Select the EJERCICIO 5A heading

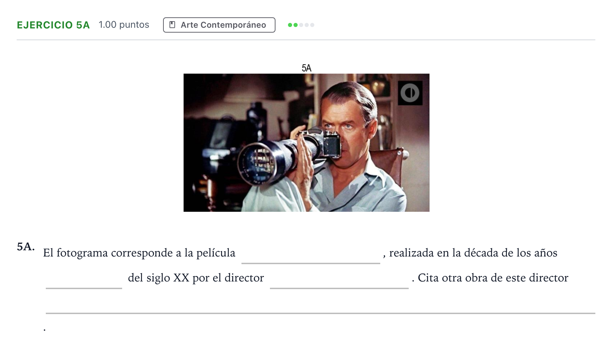53,25
